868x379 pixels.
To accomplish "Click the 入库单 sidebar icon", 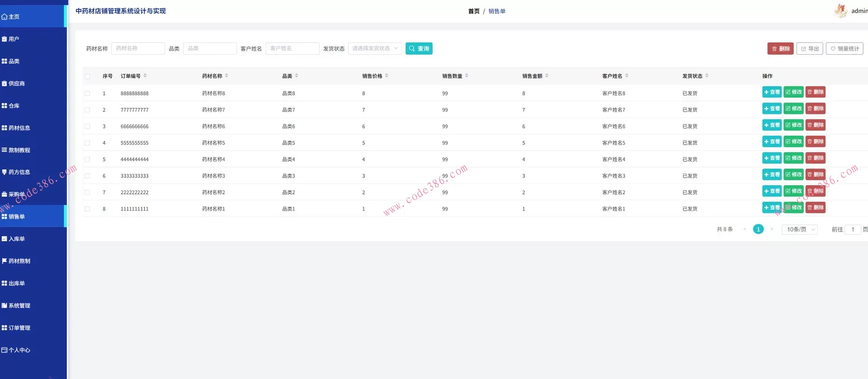I will tap(4, 239).
